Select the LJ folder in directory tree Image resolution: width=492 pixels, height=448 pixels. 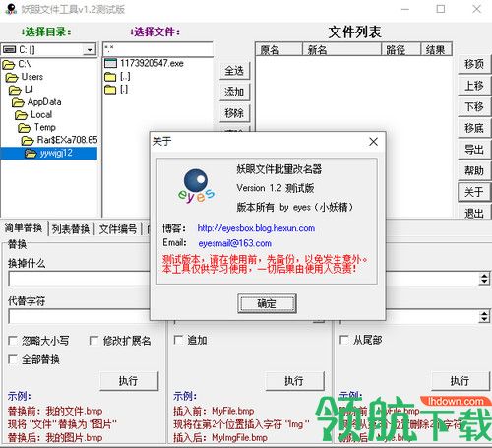[22, 90]
